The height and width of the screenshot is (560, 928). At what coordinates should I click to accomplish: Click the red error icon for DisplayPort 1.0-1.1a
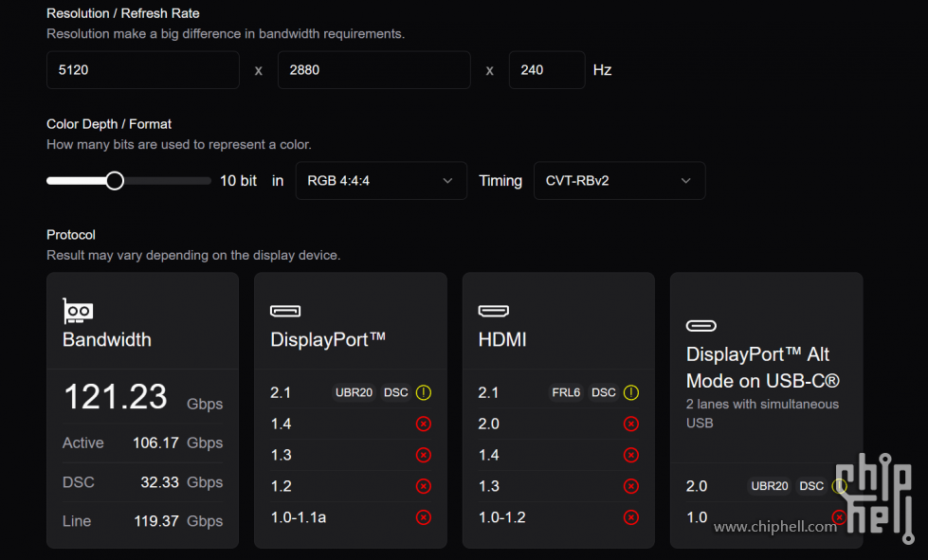[423, 517]
